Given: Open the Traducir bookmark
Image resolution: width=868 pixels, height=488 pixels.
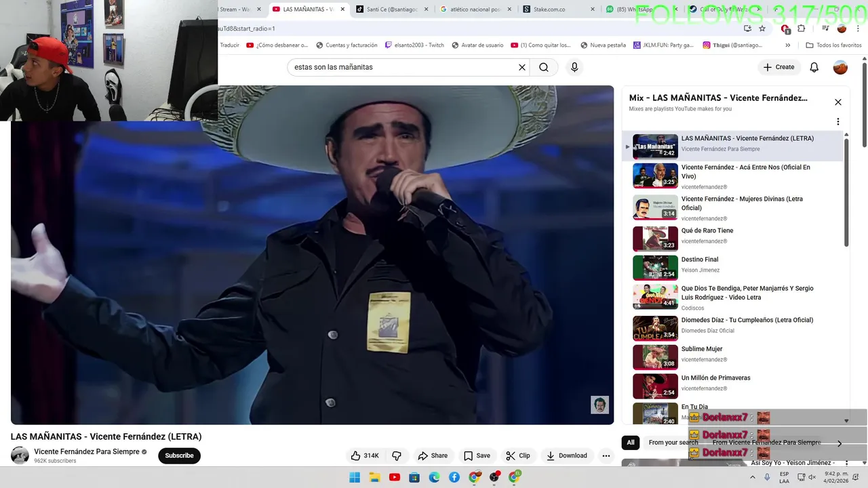Looking at the screenshot, I should tap(230, 45).
